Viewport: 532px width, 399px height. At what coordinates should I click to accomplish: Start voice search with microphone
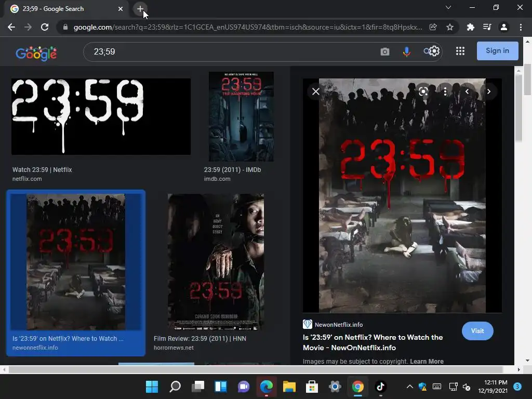pyautogui.click(x=406, y=51)
